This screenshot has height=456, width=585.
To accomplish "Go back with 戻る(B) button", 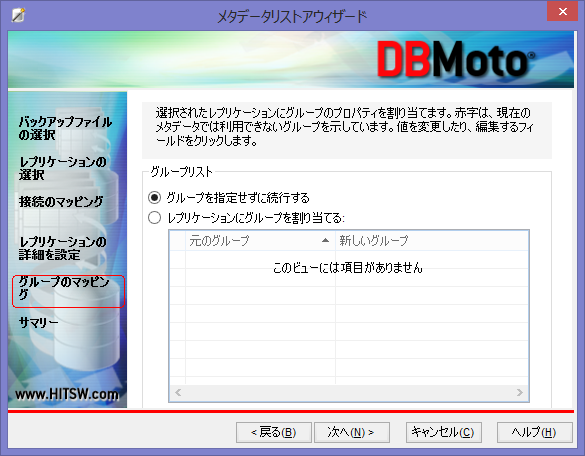I will coord(273,432).
